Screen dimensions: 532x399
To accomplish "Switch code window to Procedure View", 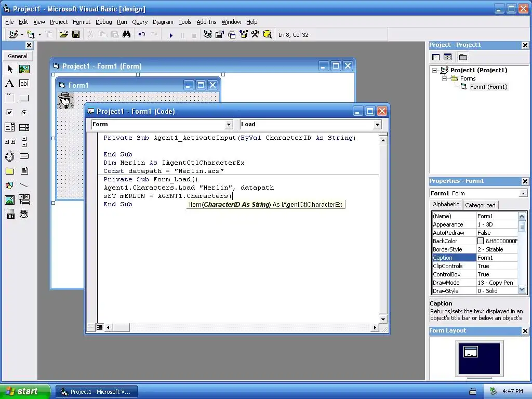I will (91, 327).
